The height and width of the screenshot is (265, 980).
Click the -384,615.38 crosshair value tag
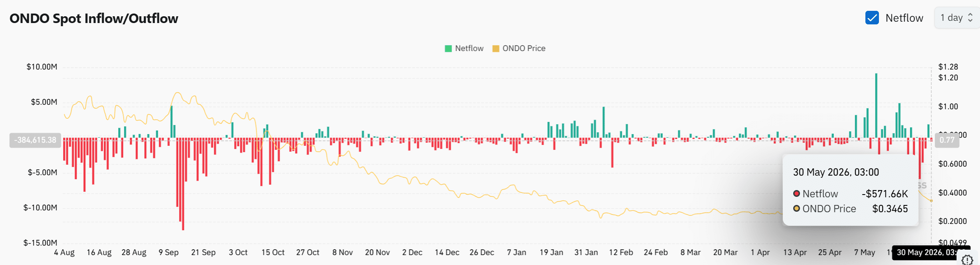(35, 140)
